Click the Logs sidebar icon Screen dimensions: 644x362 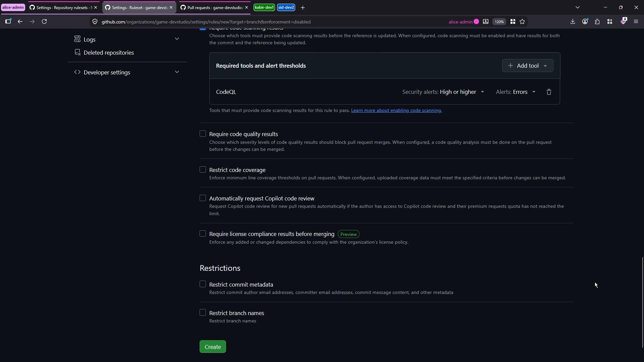77,39
